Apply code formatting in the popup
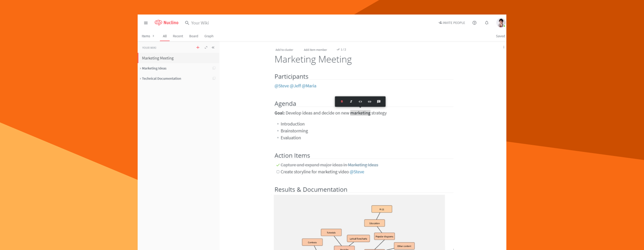This screenshot has height=250, width=644. point(360,102)
